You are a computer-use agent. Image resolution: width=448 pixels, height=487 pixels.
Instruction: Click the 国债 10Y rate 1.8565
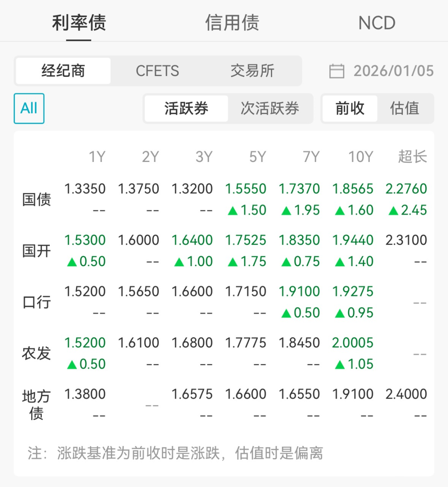tap(355, 188)
